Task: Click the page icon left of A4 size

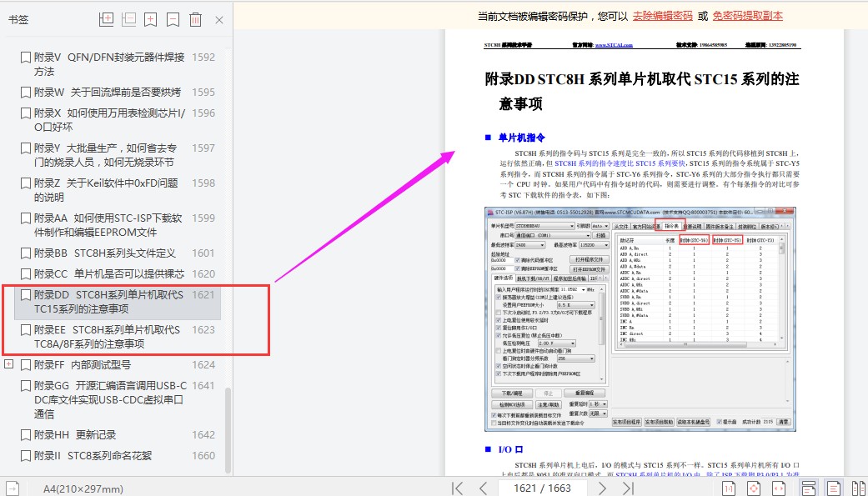Action: click(x=13, y=488)
